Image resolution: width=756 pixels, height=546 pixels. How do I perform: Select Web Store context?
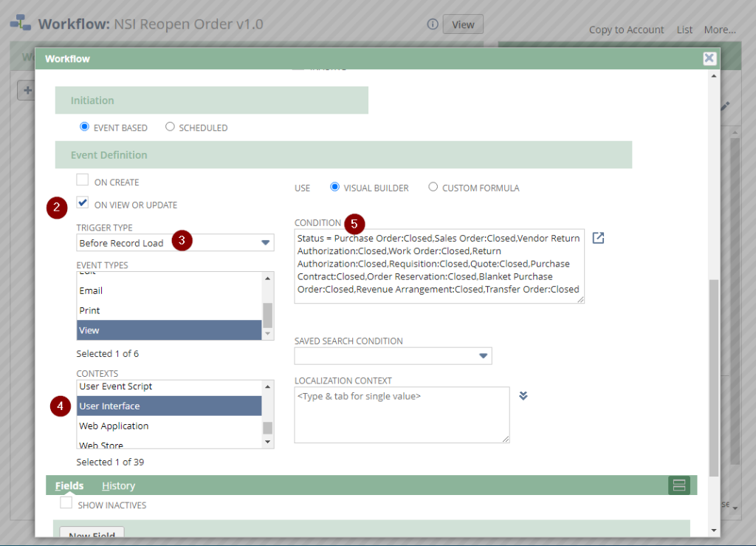pyautogui.click(x=169, y=443)
